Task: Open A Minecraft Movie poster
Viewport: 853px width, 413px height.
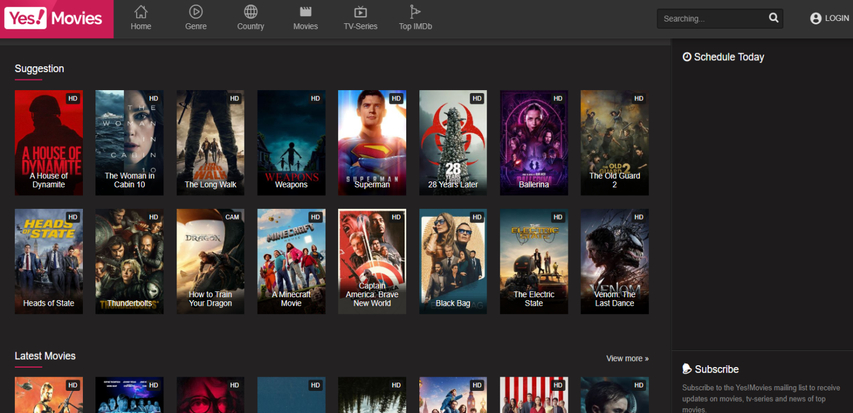Action: point(291,261)
